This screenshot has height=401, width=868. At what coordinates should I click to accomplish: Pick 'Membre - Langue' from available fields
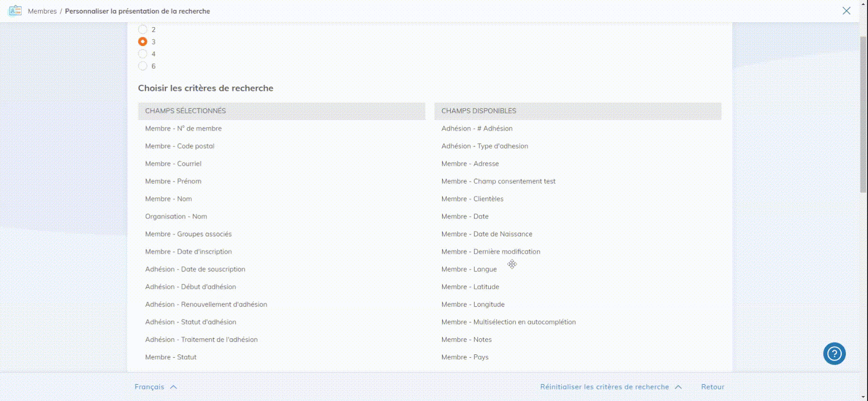point(469,269)
